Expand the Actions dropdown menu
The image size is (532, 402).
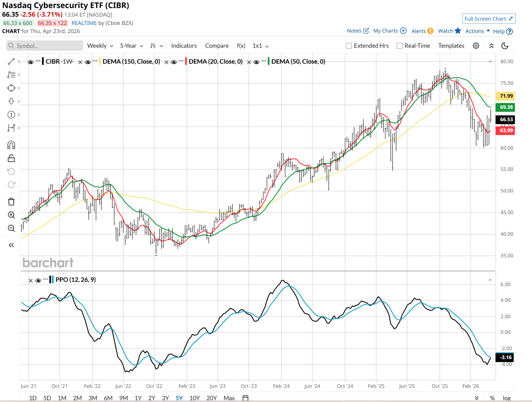click(x=477, y=31)
